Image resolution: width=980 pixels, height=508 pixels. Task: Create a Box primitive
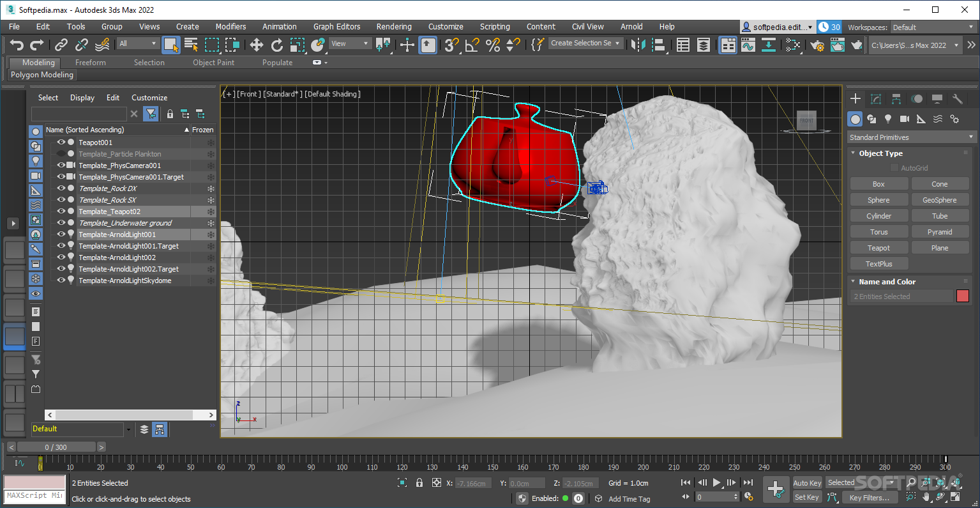[878, 184]
